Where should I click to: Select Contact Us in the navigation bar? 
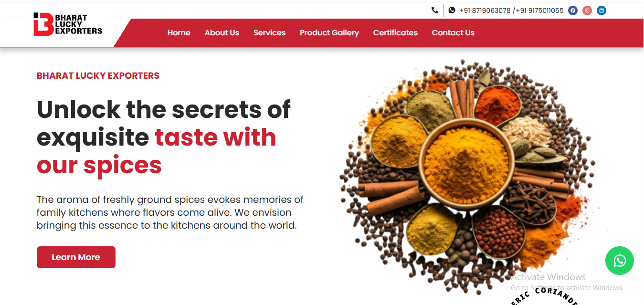[x=453, y=33]
